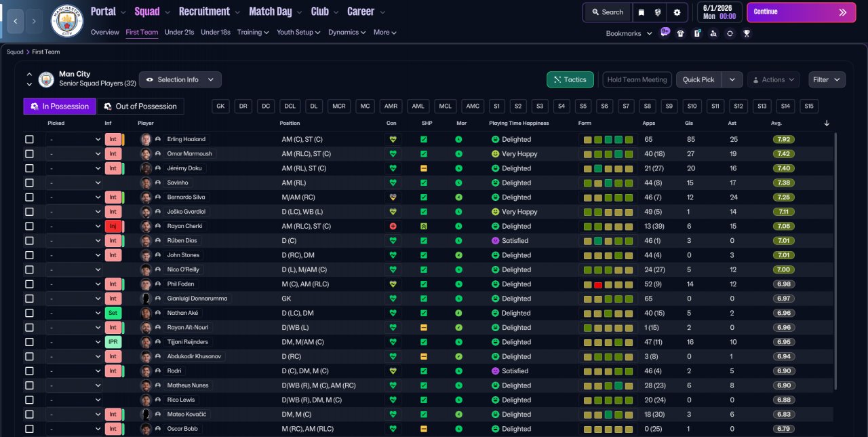
Task: Click the Quick Pick button
Action: click(698, 79)
